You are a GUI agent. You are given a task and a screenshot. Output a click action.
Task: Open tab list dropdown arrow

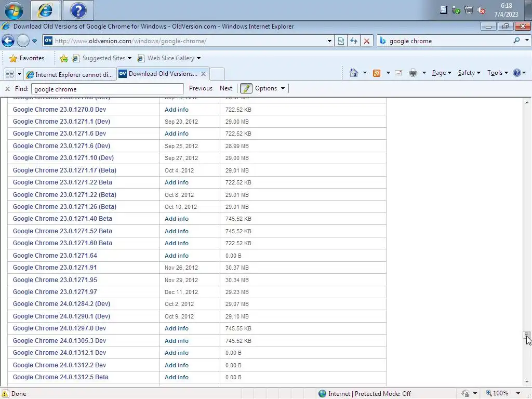click(19, 74)
